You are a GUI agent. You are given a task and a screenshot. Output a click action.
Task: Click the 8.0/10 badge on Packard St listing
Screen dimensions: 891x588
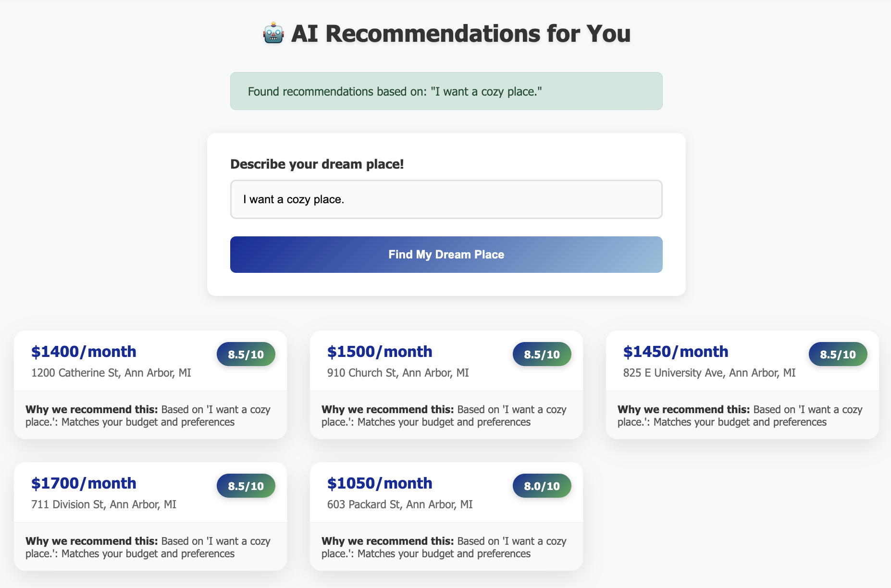(542, 486)
